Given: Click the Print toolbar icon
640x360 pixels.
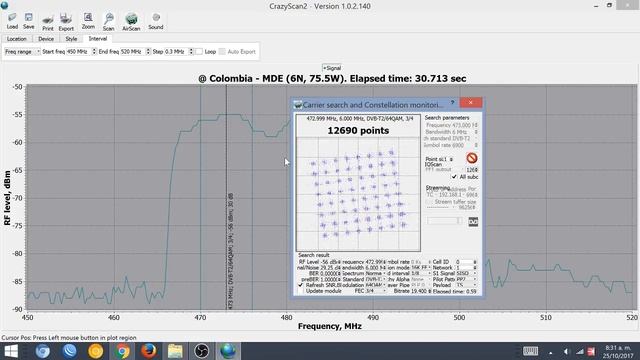Looking at the screenshot, I should 48,22.
